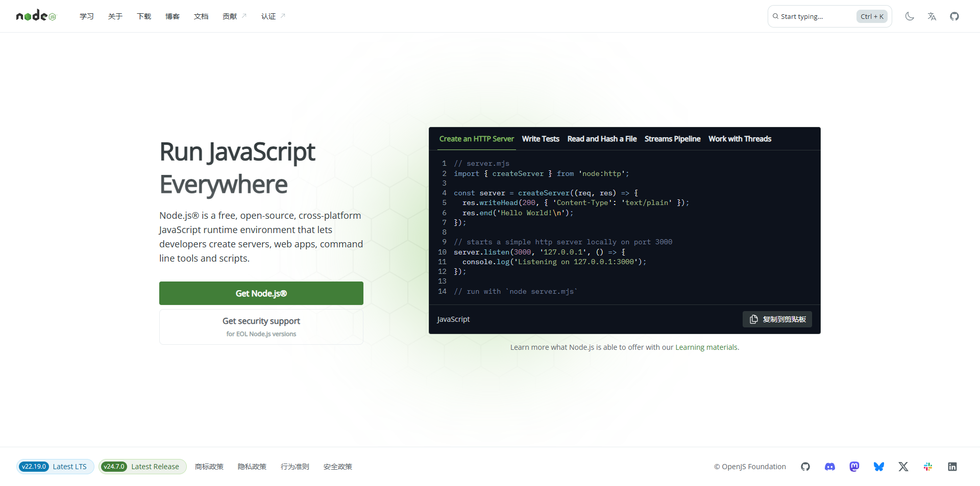
Task: Toggle the dark mode moon icon
Action: click(x=910, y=16)
